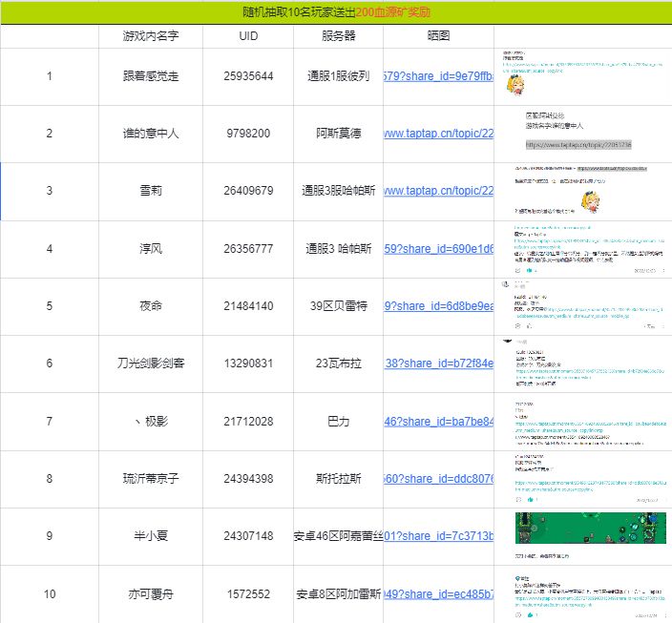Select the server cell 斯托拉斯
The height and width of the screenshot is (623, 672).
pos(339,479)
